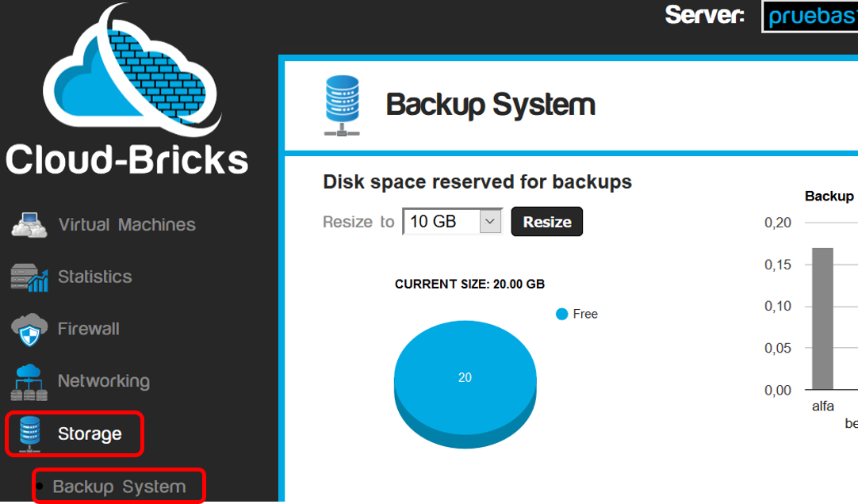Open Statistics menu item
This screenshot has width=858, height=504.
pos(95,277)
